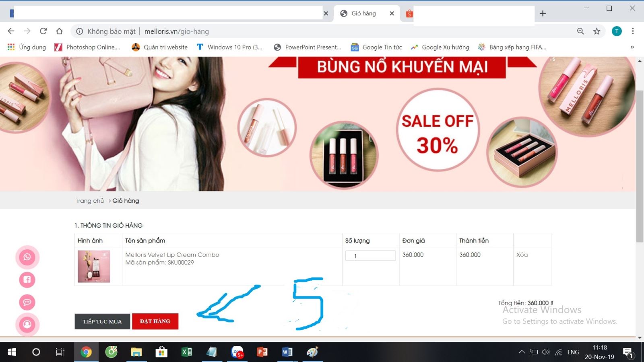
Task: Go back to the previous page
Action: coord(11,31)
